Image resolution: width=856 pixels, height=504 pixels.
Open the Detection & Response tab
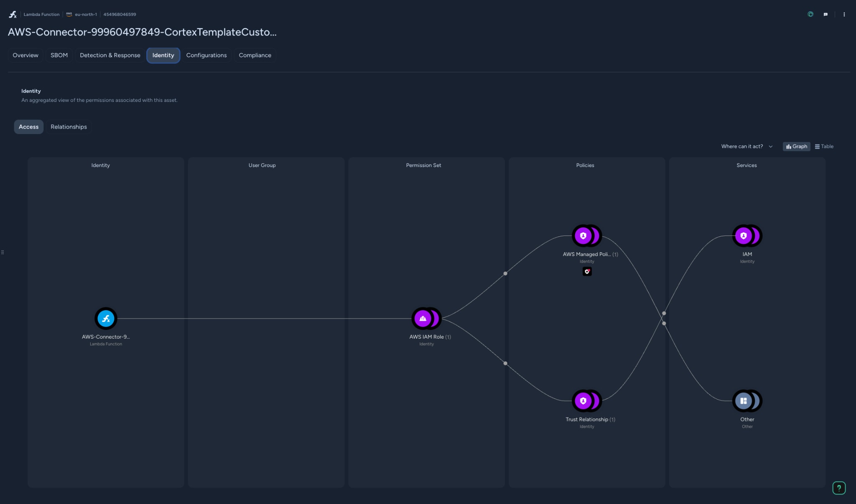pyautogui.click(x=110, y=55)
